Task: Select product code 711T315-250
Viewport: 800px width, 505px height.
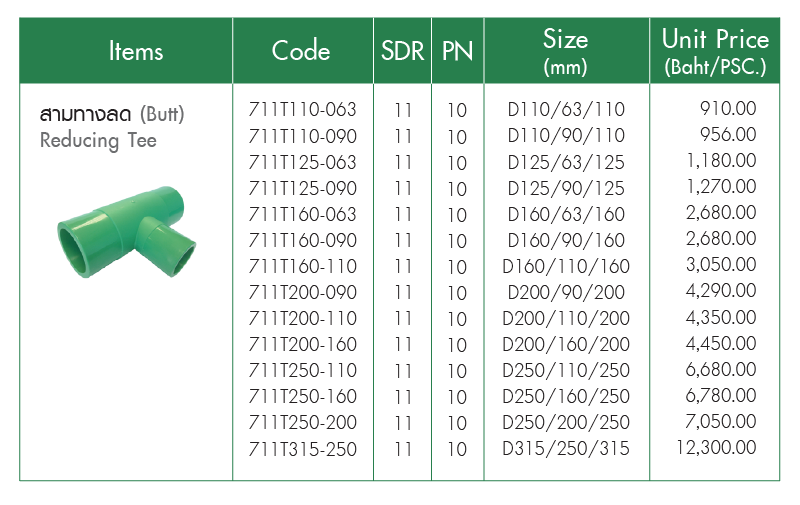Action: (x=302, y=448)
